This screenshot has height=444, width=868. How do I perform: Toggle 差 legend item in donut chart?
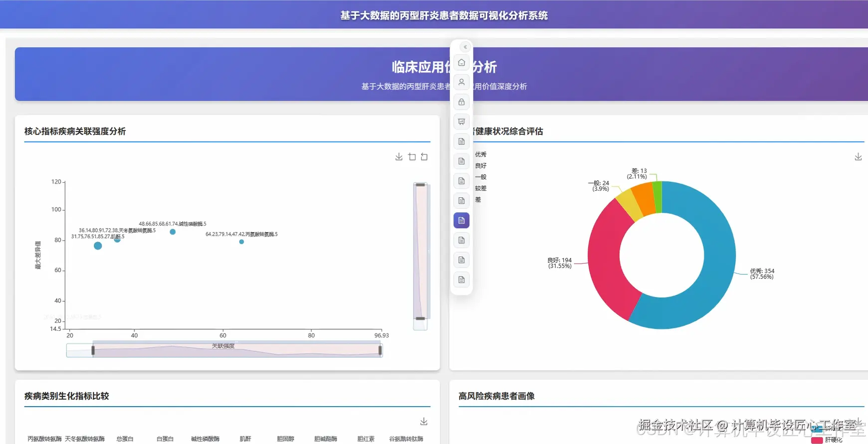tap(478, 200)
